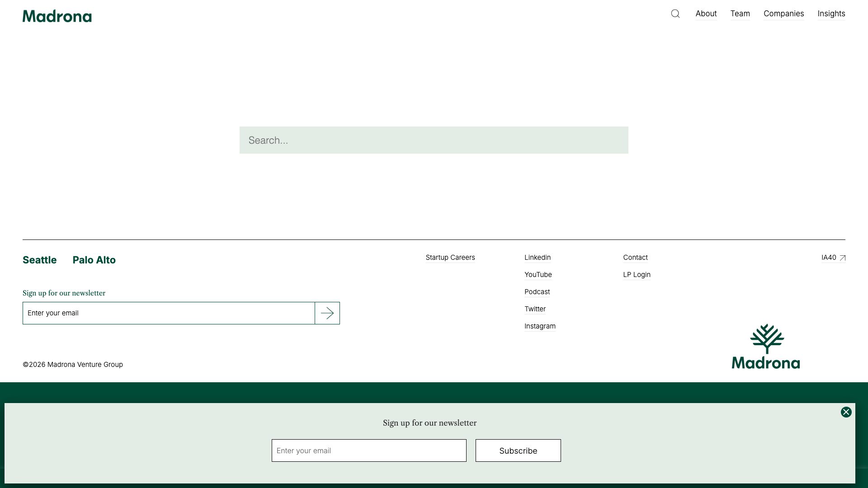Open the search magnifier icon
868x488 pixels.
(675, 14)
